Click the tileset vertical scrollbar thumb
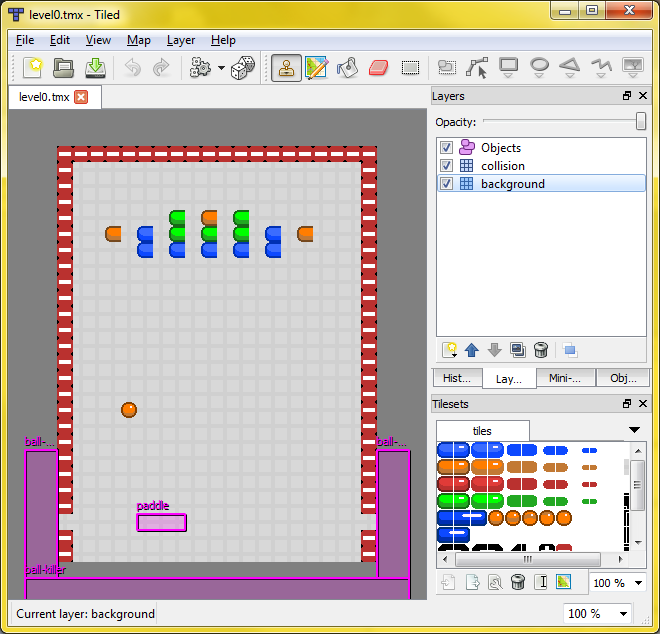Viewport: 660px width, 634px height. pyautogui.click(x=637, y=485)
